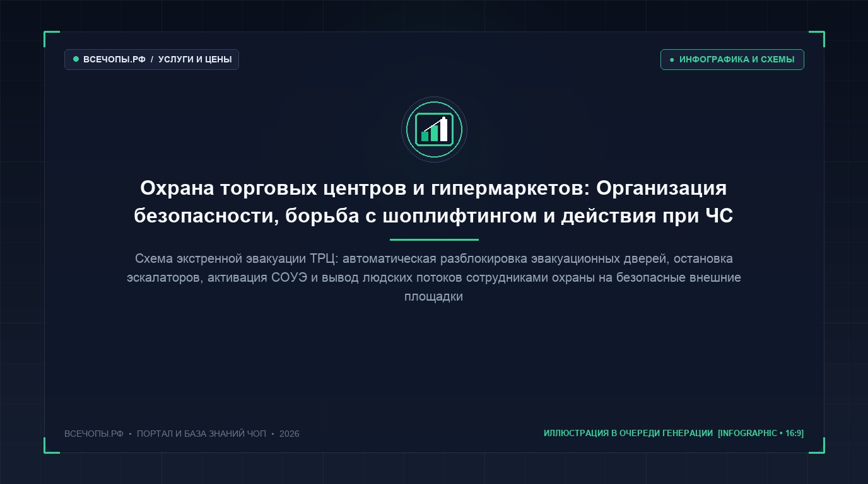This screenshot has height=484, width=868.
Task: Click the central bar chart icon
Action: 434,130
